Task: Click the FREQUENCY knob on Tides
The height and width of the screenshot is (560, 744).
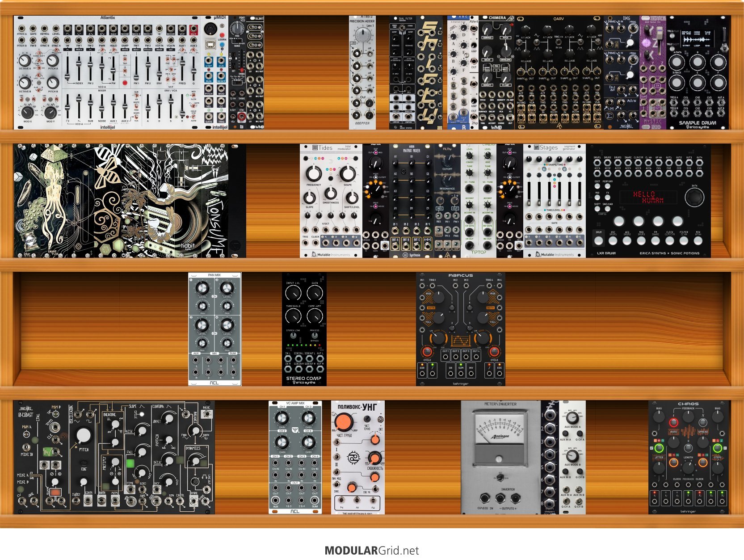Action: click(x=314, y=173)
